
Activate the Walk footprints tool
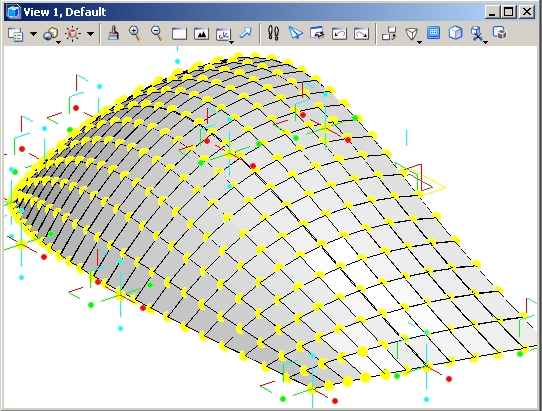click(273, 34)
